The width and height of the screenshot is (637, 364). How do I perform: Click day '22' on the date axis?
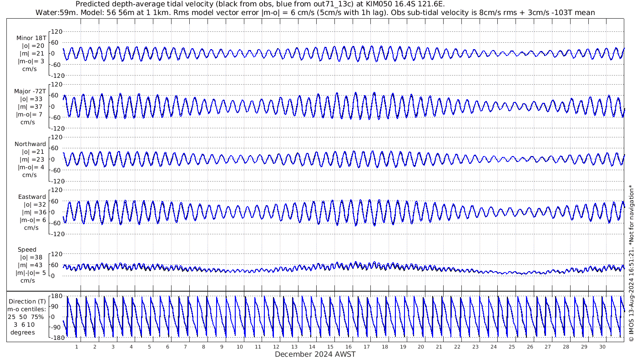pyautogui.click(x=457, y=347)
